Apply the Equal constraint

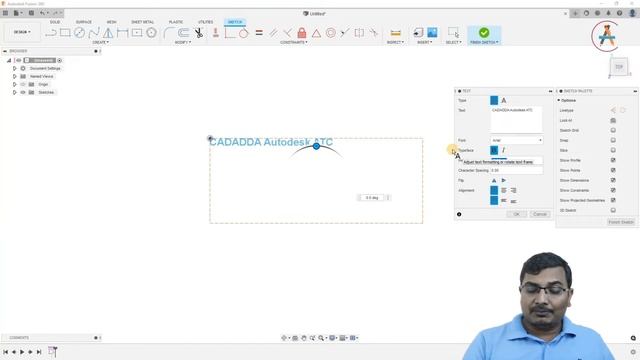click(x=259, y=33)
